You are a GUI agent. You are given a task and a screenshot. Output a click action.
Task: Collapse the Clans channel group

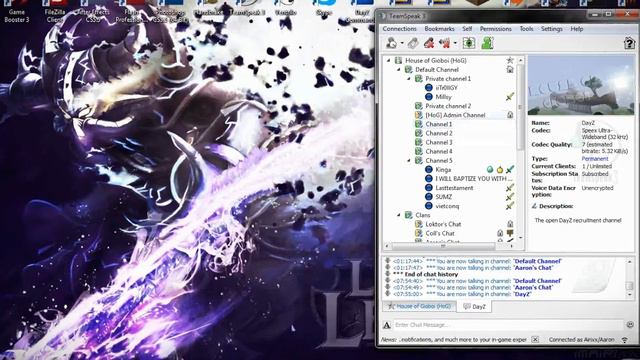[x=399, y=215]
